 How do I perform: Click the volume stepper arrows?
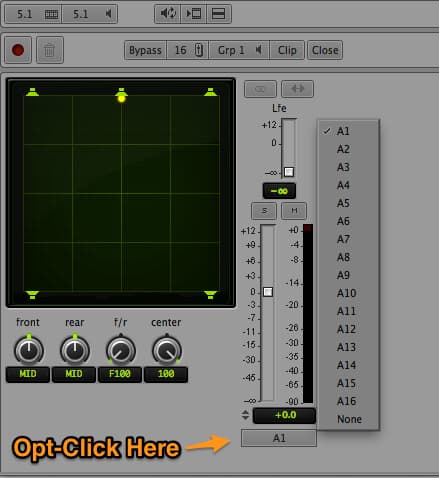[x=245, y=415]
